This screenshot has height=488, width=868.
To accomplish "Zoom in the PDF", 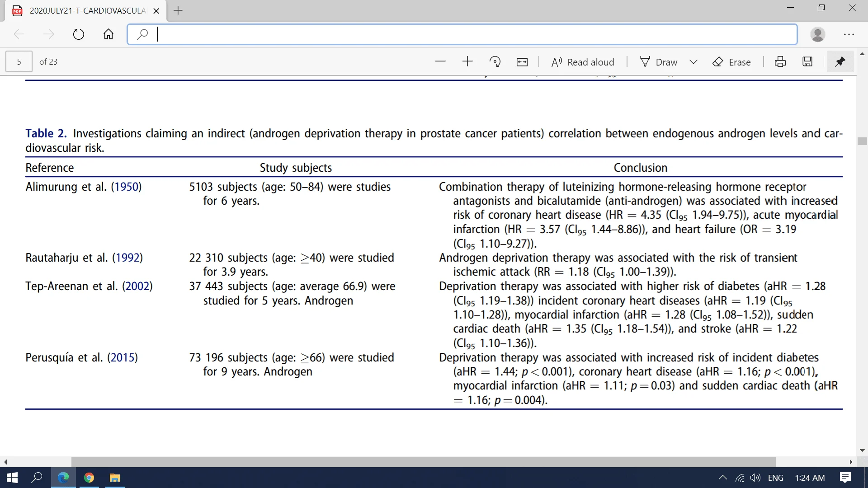I will click(x=467, y=61).
